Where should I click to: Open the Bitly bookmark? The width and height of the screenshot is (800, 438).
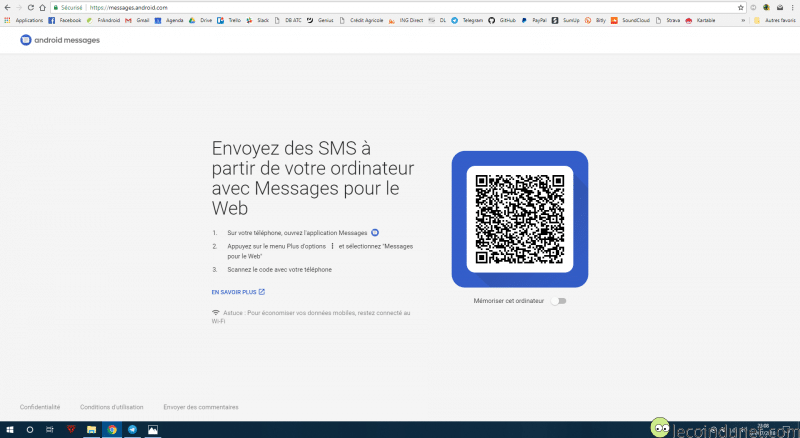tap(595, 20)
